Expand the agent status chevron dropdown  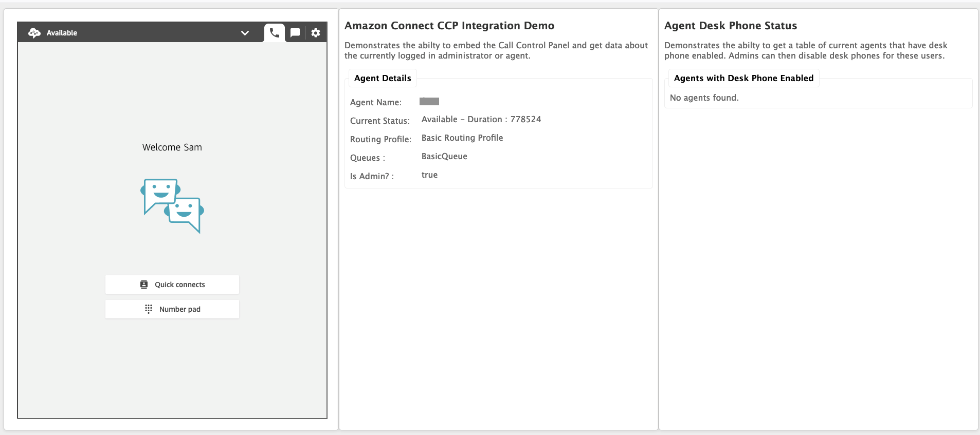coord(245,33)
